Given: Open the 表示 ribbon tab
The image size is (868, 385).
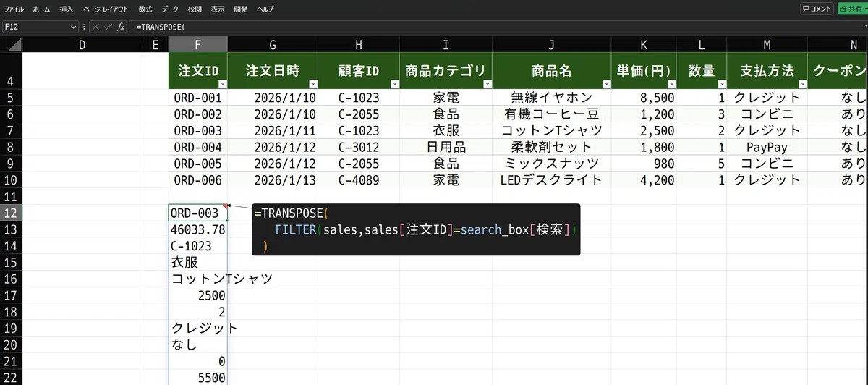Looking at the screenshot, I should point(218,9).
